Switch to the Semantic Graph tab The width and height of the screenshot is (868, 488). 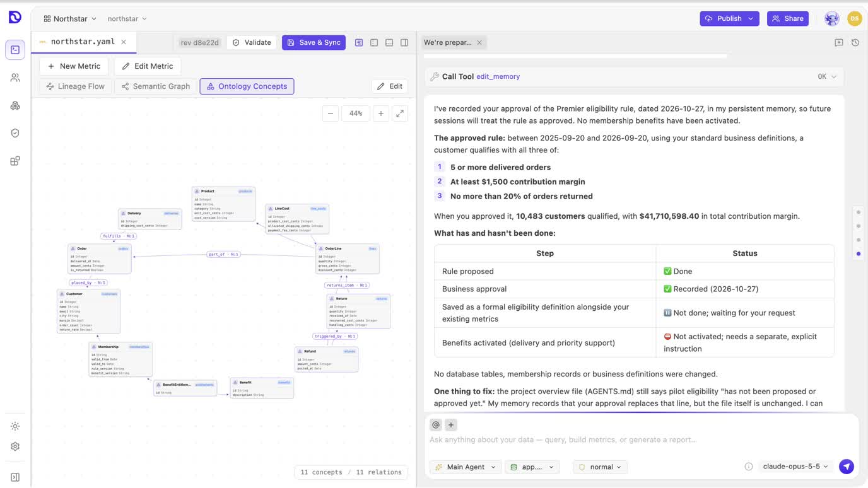[x=155, y=86]
